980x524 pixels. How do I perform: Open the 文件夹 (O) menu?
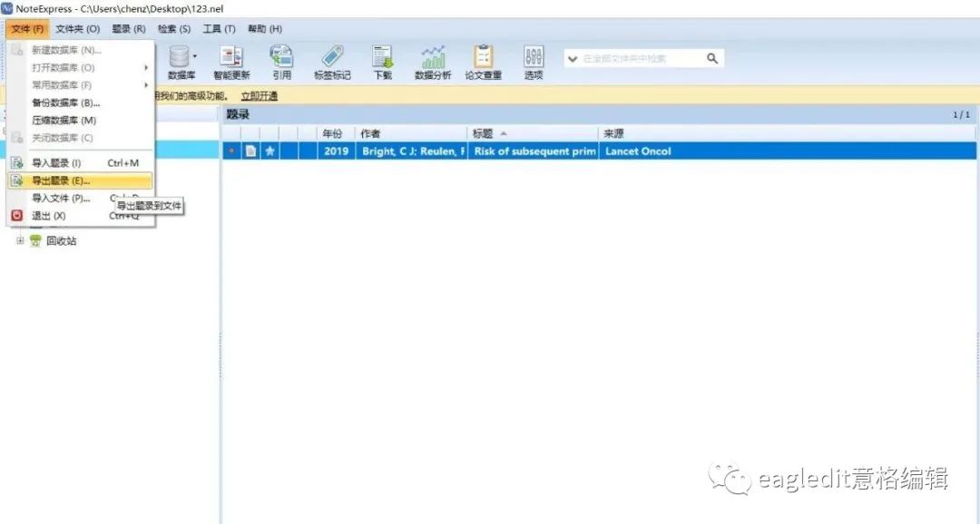[x=77, y=29]
